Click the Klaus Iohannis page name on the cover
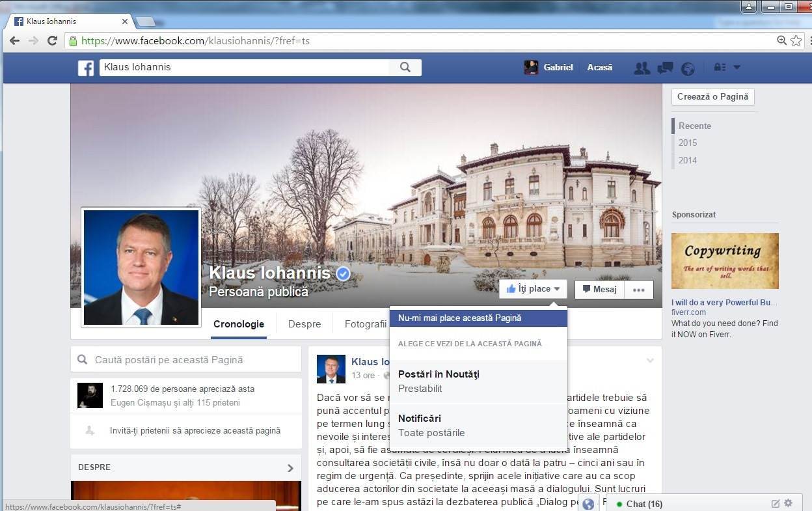This screenshot has width=812, height=511. coord(269,273)
